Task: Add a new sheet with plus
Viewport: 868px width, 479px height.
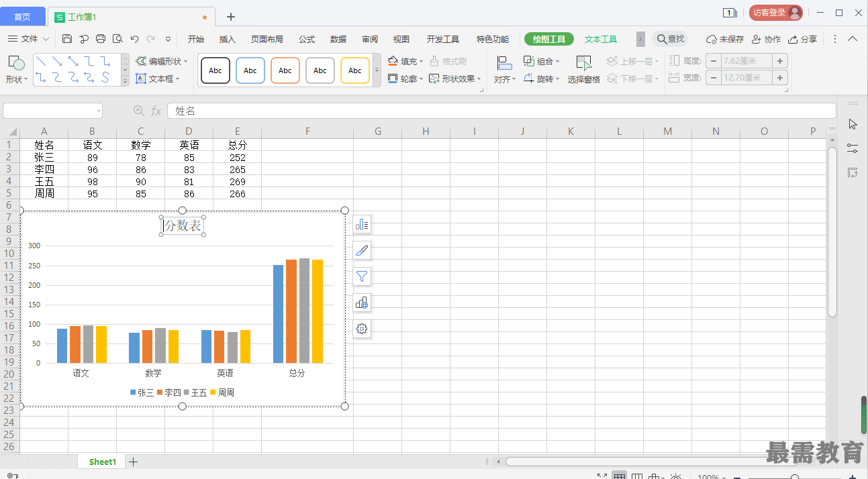Action: coord(133,462)
